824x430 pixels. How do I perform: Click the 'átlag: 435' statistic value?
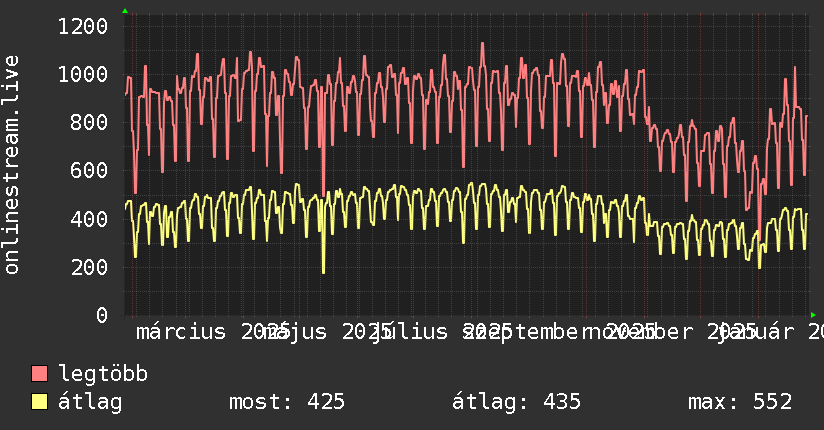click(x=517, y=402)
